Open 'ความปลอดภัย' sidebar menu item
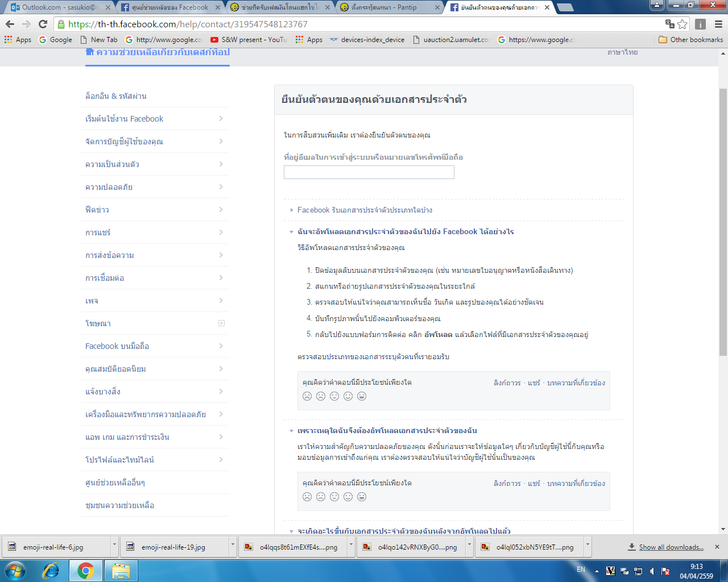728x582 pixels. (155, 187)
